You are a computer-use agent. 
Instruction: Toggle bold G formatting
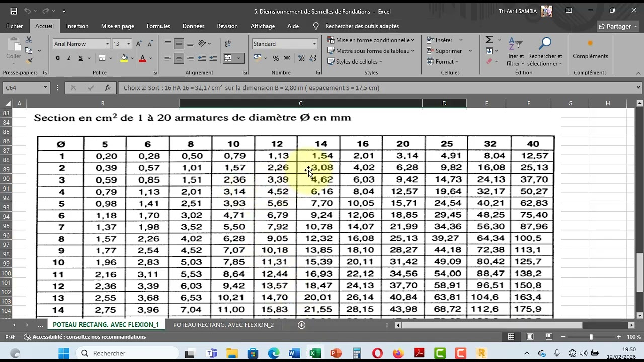coord(58,58)
